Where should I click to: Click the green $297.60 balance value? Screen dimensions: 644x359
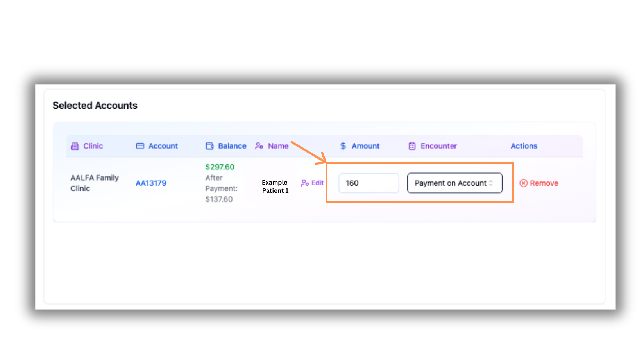pyautogui.click(x=220, y=167)
